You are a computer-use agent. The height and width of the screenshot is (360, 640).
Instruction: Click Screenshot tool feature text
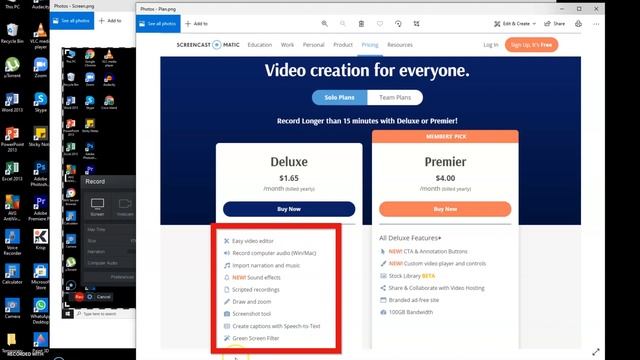(252, 314)
